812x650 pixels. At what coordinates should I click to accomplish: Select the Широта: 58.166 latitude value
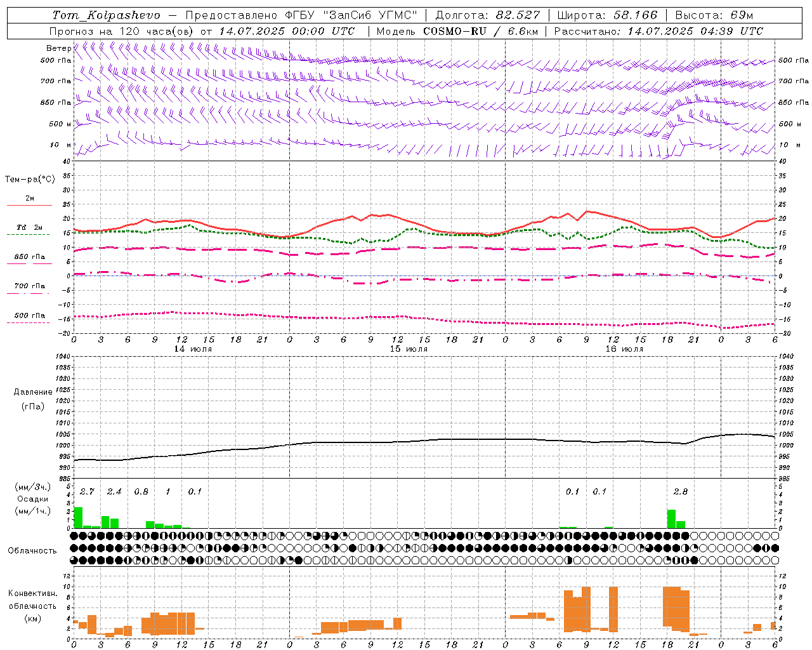tap(607, 15)
